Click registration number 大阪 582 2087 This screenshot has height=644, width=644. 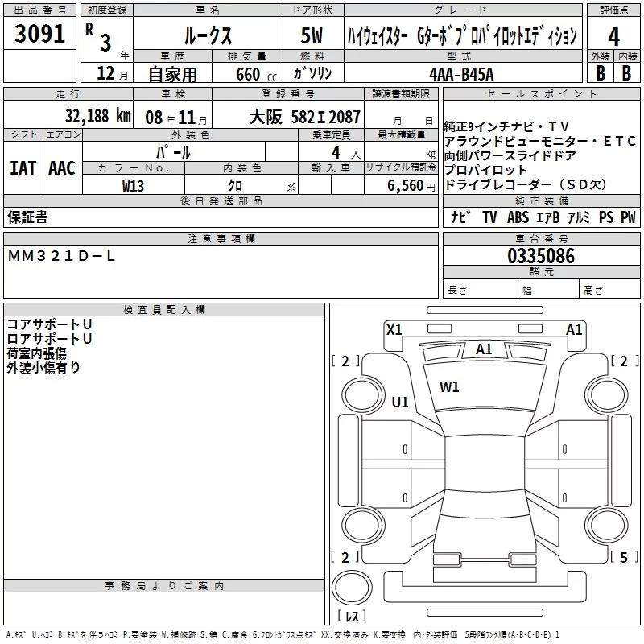coord(305,117)
